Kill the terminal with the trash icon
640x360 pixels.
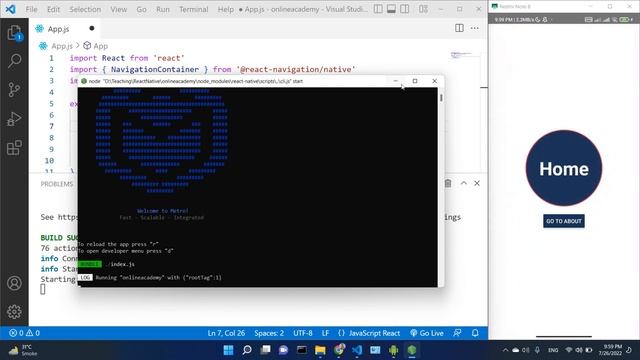(x=448, y=183)
